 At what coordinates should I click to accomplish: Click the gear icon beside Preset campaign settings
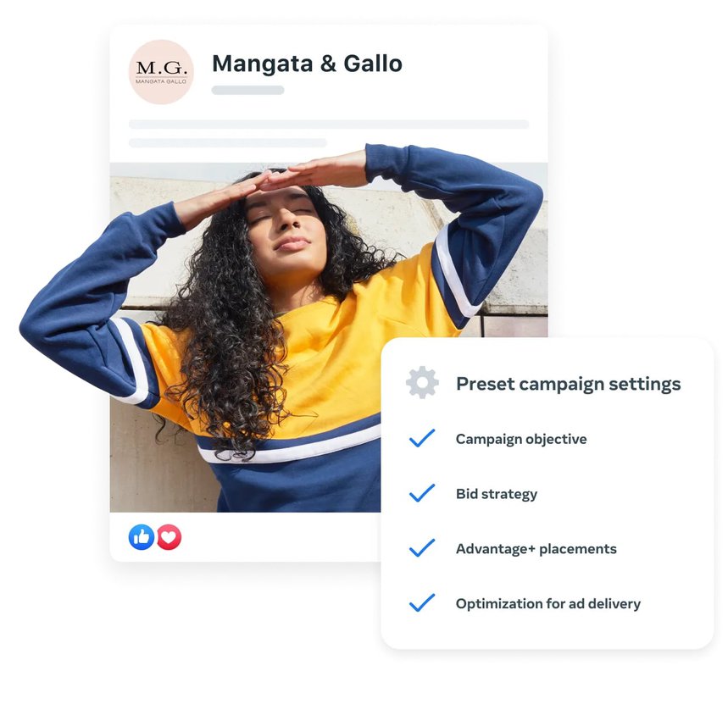tap(422, 382)
